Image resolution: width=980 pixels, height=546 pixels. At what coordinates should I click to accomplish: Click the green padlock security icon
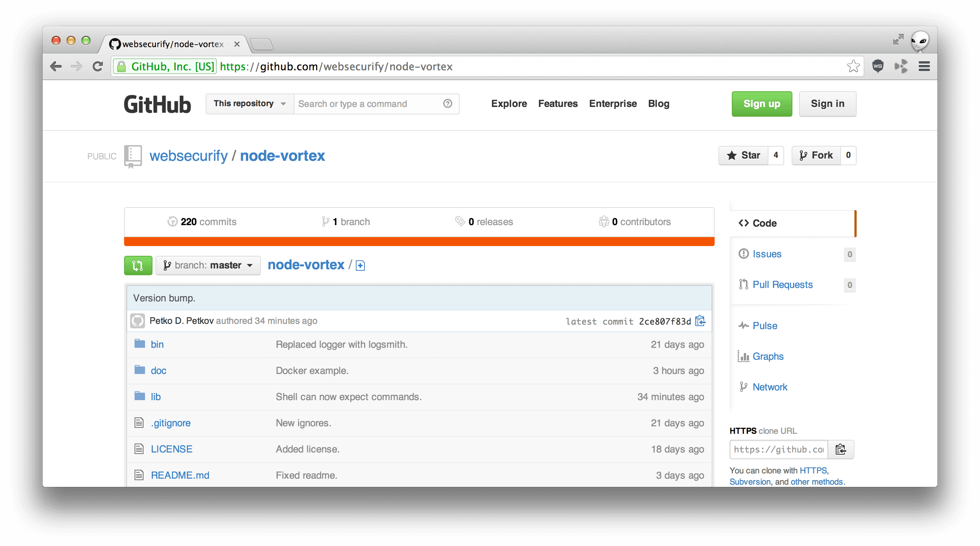click(121, 67)
